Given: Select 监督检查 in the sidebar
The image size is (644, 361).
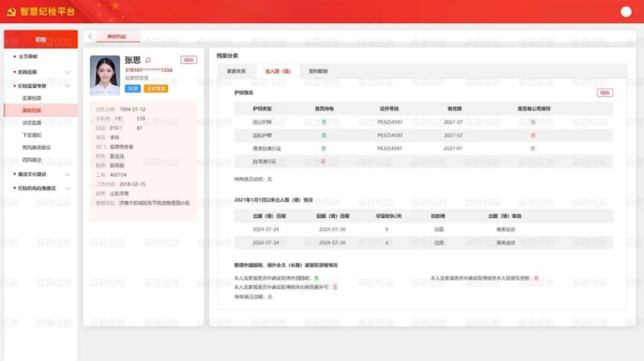Looking at the screenshot, I should (x=32, y=98).
